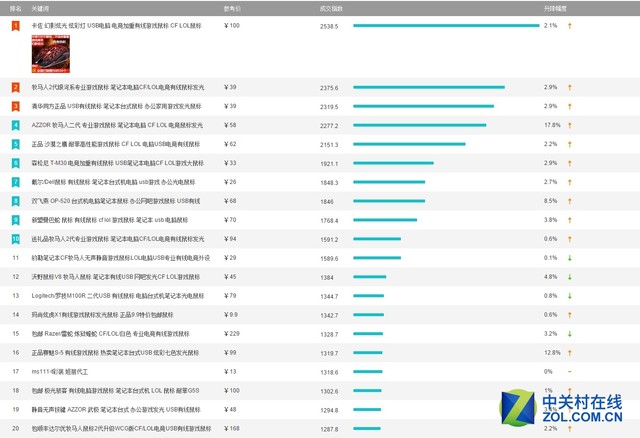Click the index bar for 2277.2
640x438 pixels.
[420, 125]
